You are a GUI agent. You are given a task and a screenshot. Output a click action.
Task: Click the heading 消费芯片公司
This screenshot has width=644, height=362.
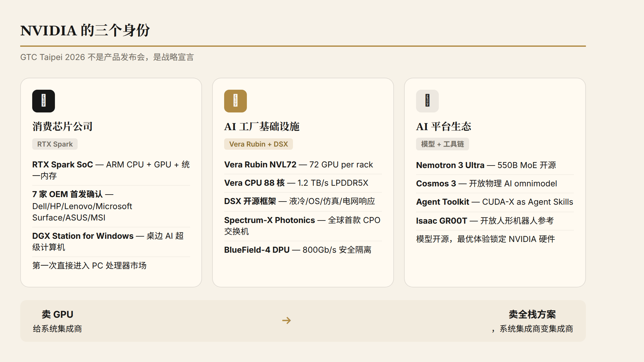pos(62,126)
